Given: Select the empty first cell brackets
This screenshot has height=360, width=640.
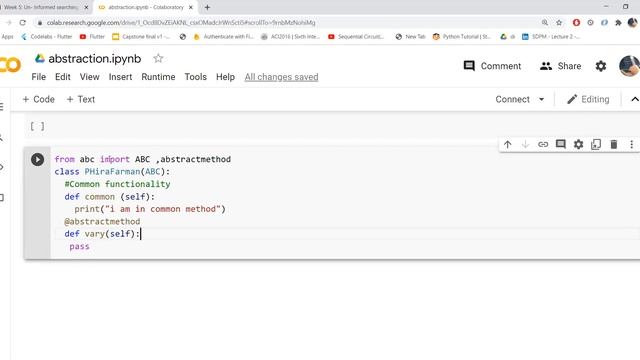Looking at the screenshot, I should [37, 126].
